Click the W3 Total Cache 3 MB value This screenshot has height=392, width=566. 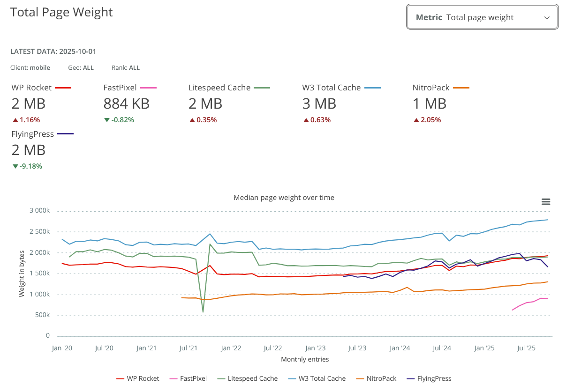click(x=319, y=104)
